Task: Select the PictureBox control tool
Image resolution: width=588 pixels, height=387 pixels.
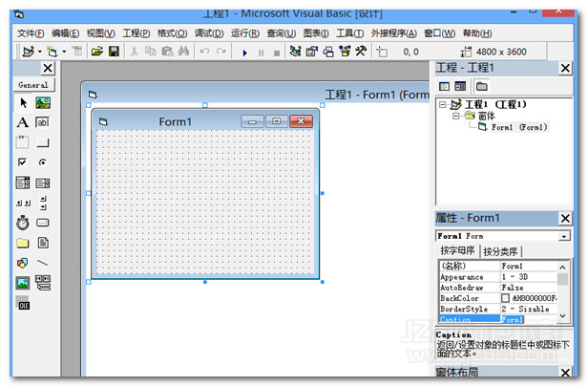Action: click(43, 102)
